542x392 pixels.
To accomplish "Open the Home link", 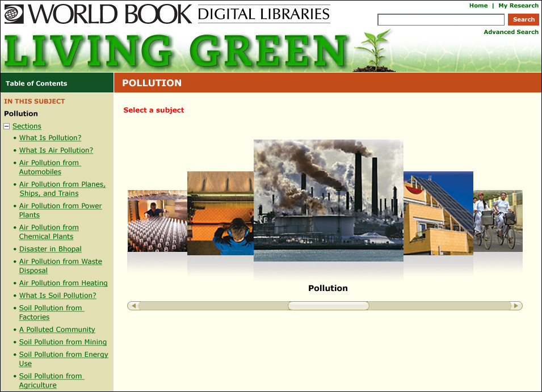I will (478, 6).
